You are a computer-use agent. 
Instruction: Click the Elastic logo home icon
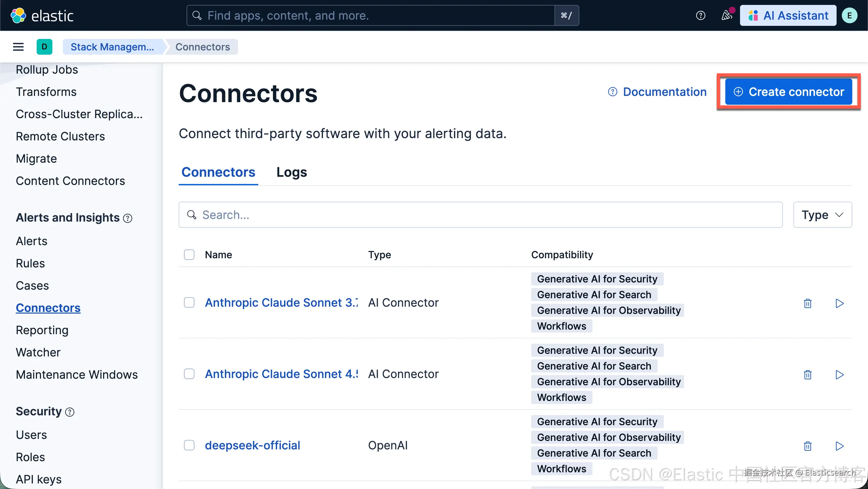coord(18,15)
